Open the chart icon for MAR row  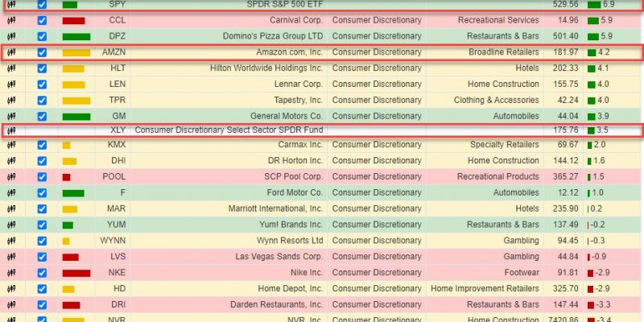point(11,209)
